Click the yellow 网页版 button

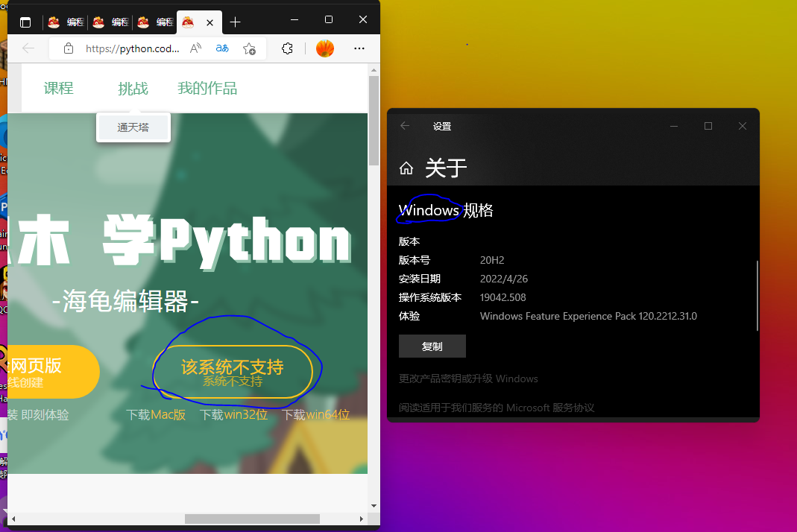[54, 372]
